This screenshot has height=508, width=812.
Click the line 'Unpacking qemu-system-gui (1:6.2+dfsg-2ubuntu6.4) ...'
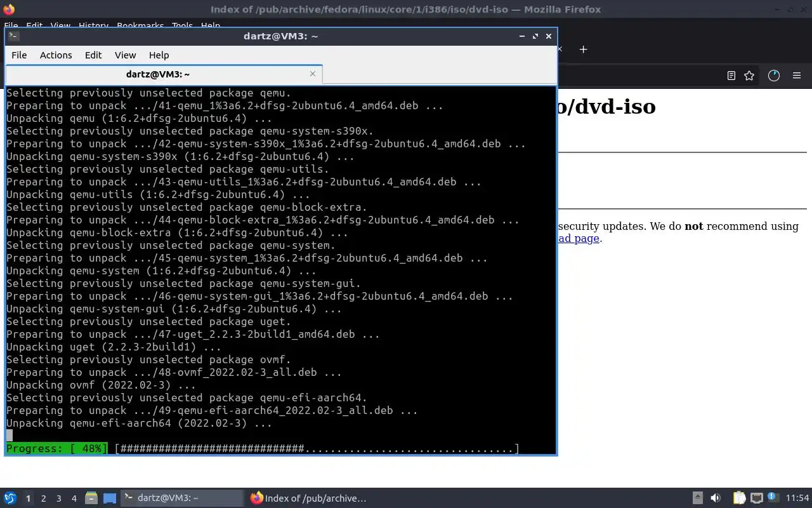(x=174, y=309)
